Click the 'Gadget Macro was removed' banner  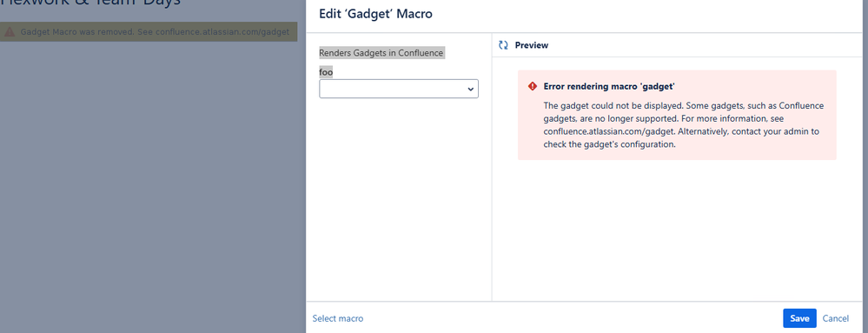click(x=149, y=31)
